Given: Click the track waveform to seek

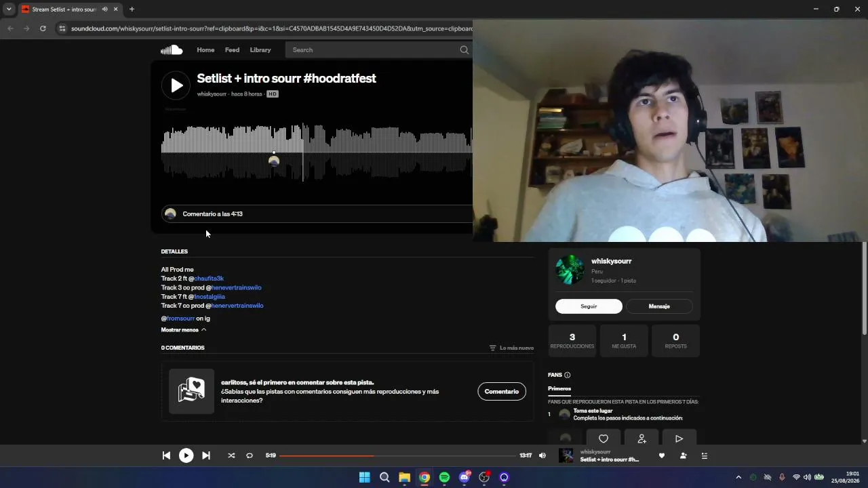Looking at the screenshot, I should coord(317,152).
